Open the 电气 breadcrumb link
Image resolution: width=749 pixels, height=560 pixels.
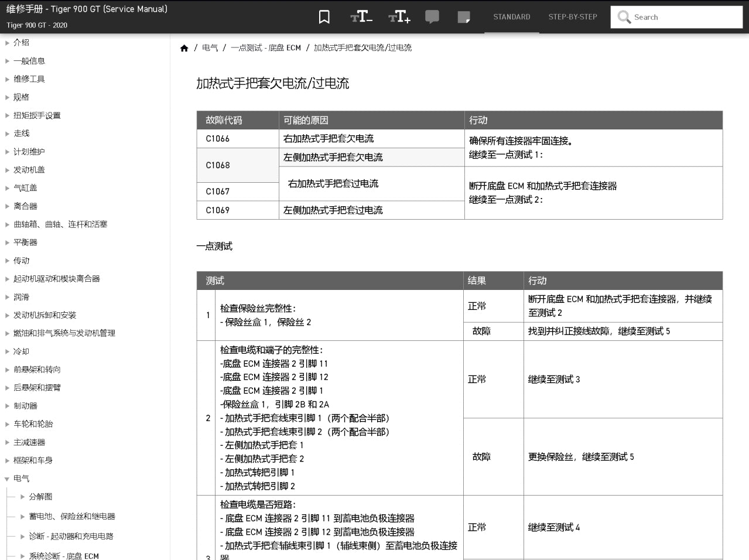[x=210, y=47]
